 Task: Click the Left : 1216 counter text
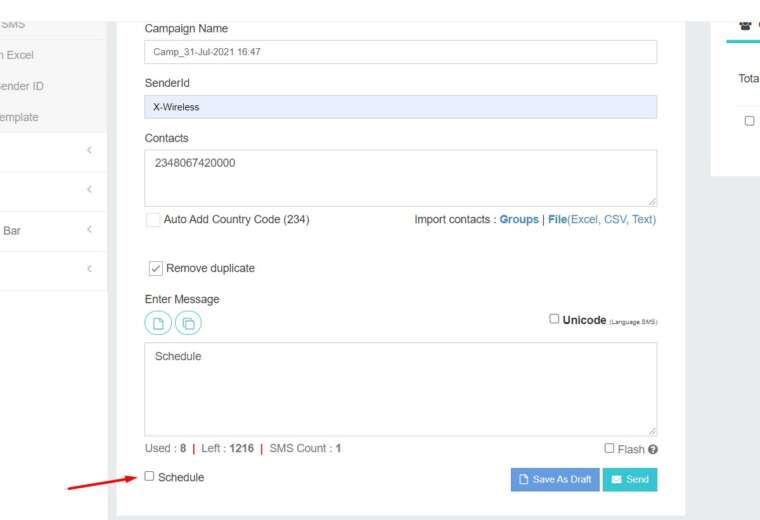[227, 449]
